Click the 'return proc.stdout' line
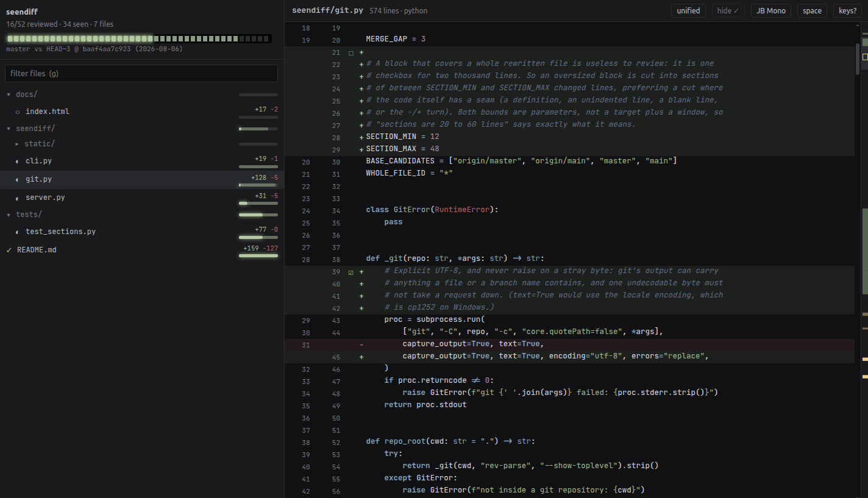 coord(425,405)
